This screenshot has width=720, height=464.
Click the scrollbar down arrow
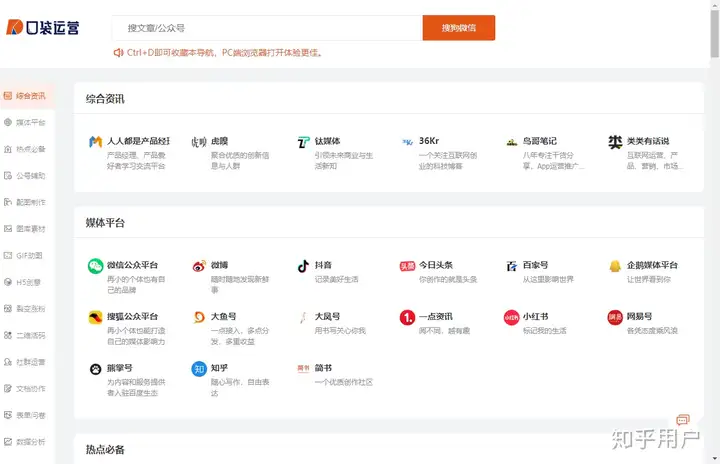(x=714, y=458)
